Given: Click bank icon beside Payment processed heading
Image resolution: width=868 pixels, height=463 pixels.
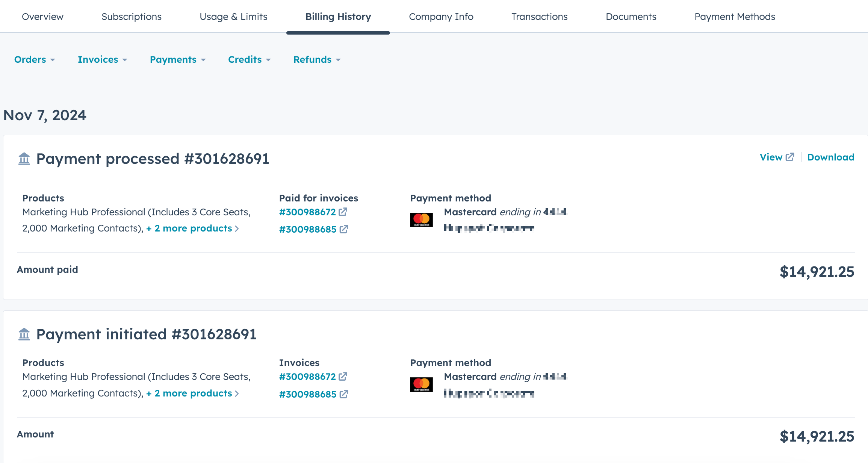Looking at the screenshot, I should click(24, 159).
